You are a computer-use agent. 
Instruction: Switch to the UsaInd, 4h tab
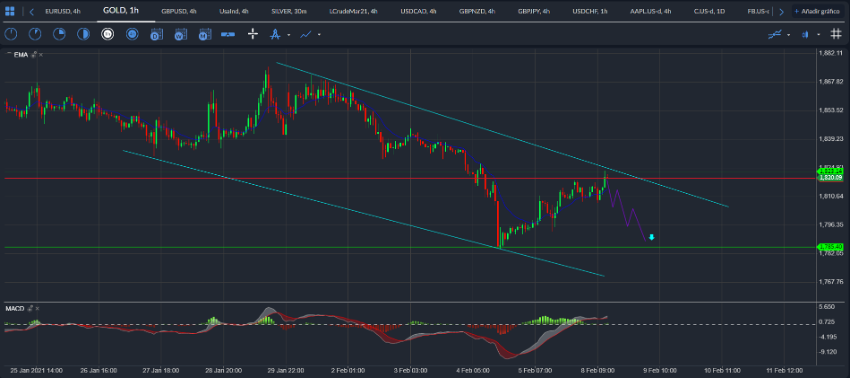tap(234, 11)
